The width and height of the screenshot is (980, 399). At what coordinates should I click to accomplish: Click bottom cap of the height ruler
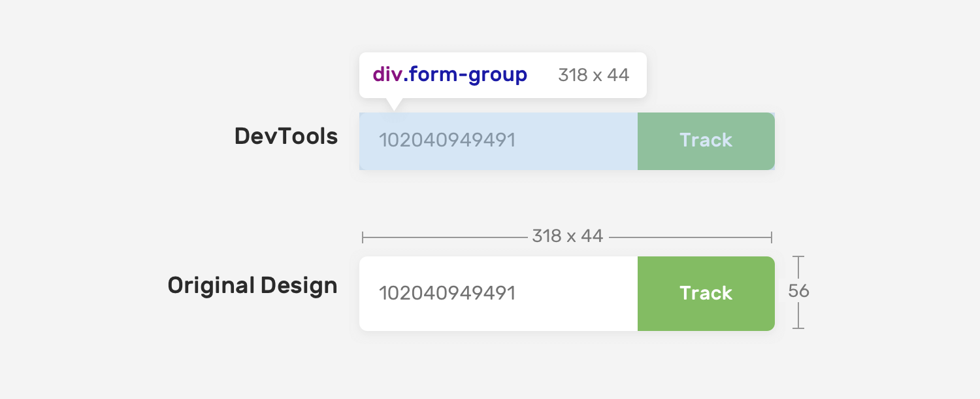pos(798,327)
